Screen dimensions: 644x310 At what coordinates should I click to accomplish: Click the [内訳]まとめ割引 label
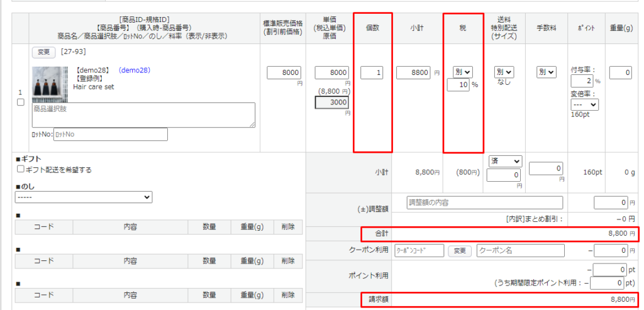(534, 219)
